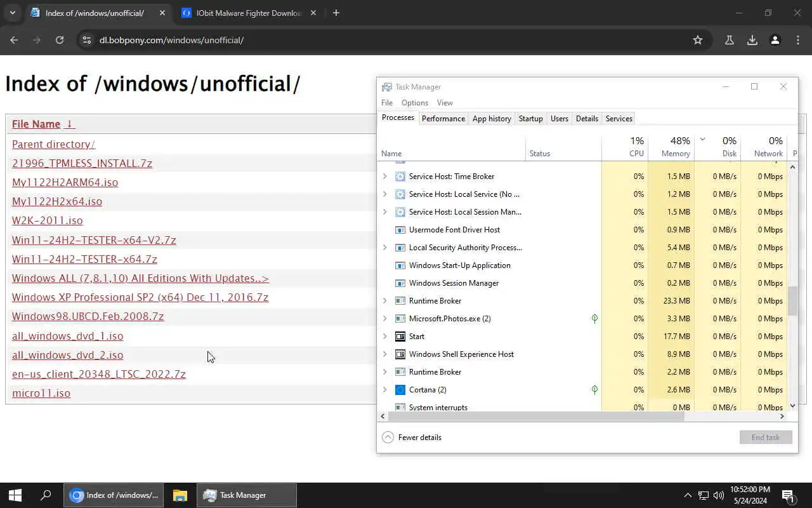Expand Service Host: Local Session Manager row
Viewport: 812px width, 508px height.
coord(384,212)
